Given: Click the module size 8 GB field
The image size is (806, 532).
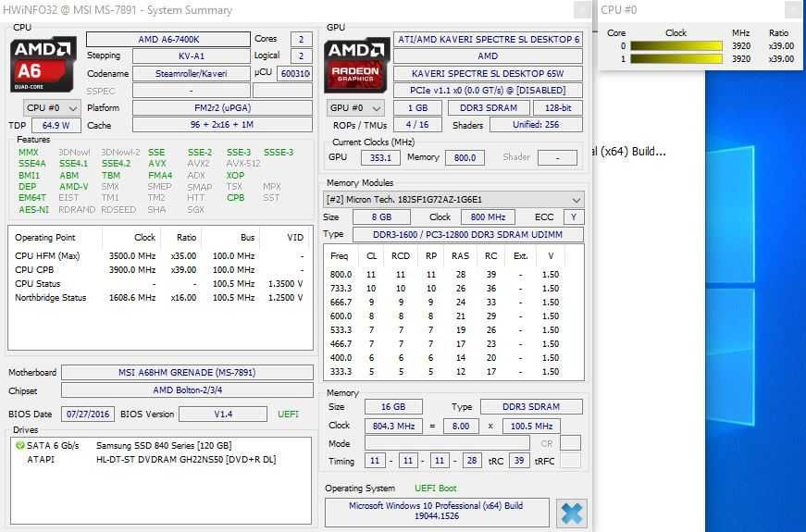Looking at the screenshot, I should pos(381,217).
